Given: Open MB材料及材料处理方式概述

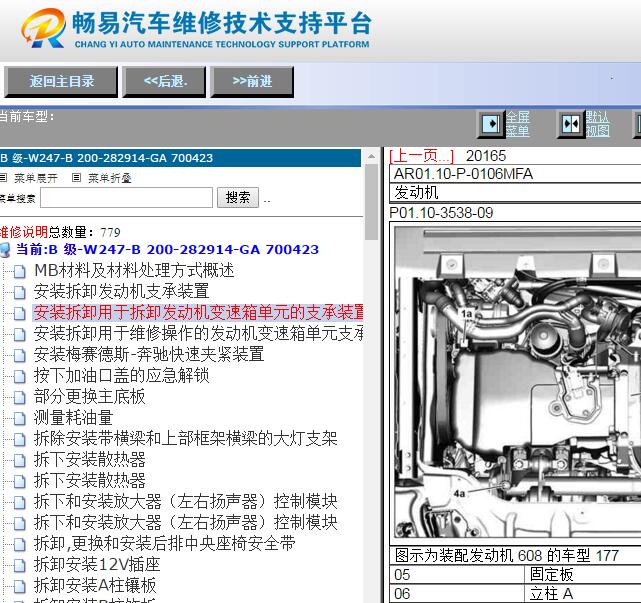Looking at the screenshot, I should (134, 271).
